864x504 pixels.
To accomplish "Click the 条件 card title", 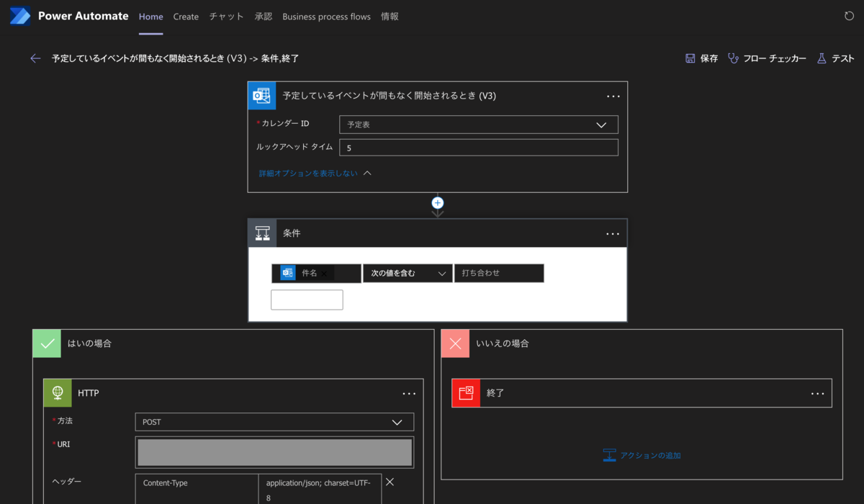I will click(292, 233).
